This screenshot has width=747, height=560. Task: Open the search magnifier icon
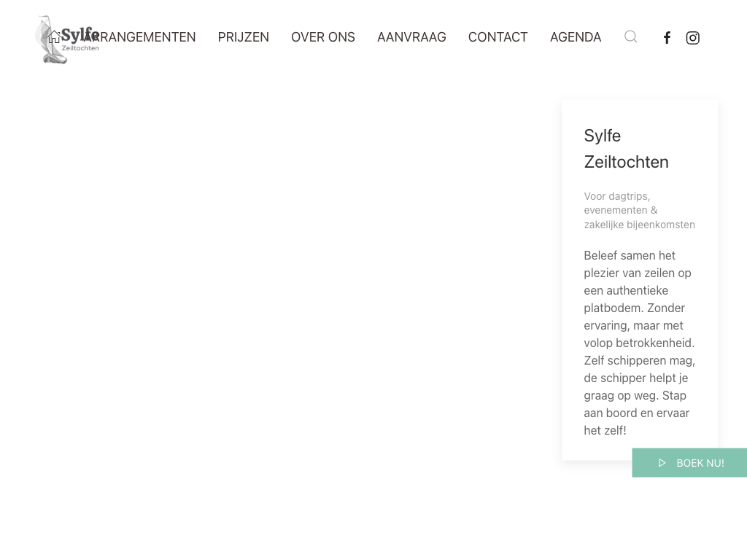coord(631,37)
